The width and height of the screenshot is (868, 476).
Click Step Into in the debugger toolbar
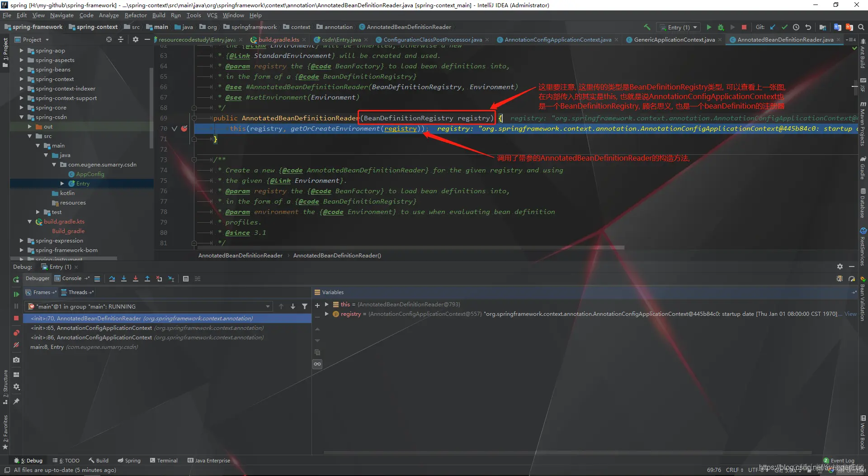coord(124,279)
